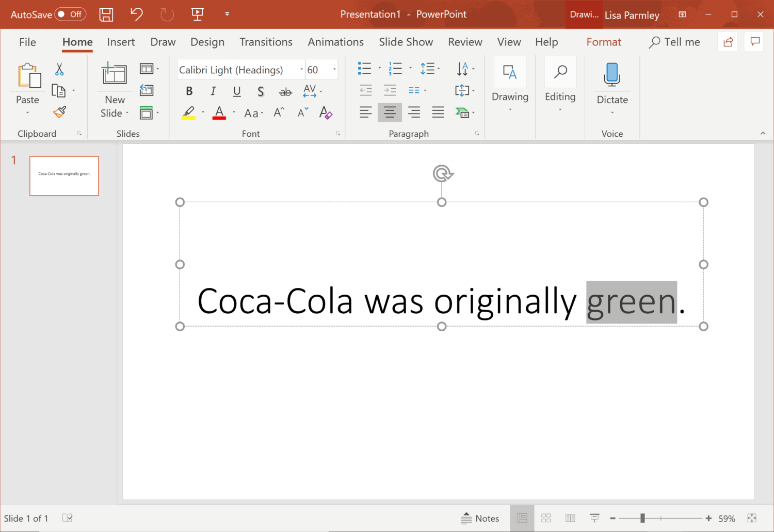
Task: Toggle strikethrough on selected text
Action: pos(285,92)
